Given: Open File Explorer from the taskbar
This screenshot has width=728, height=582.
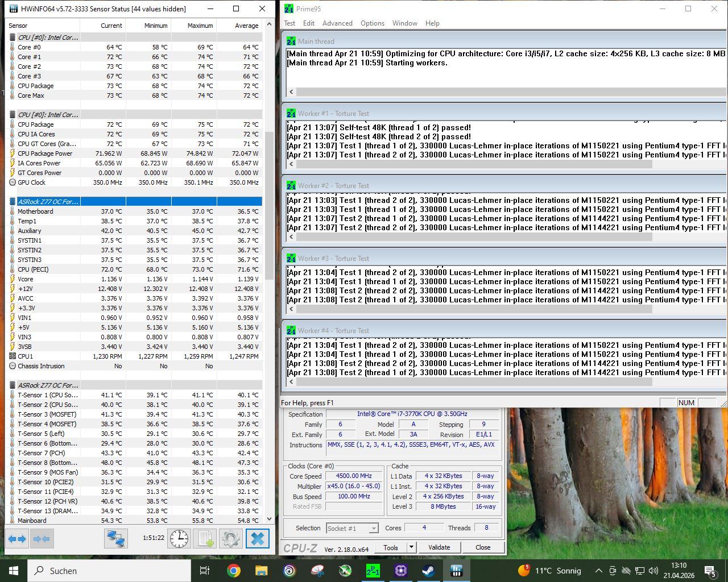Looking at the screenshot, I should (x=261, y=571).
